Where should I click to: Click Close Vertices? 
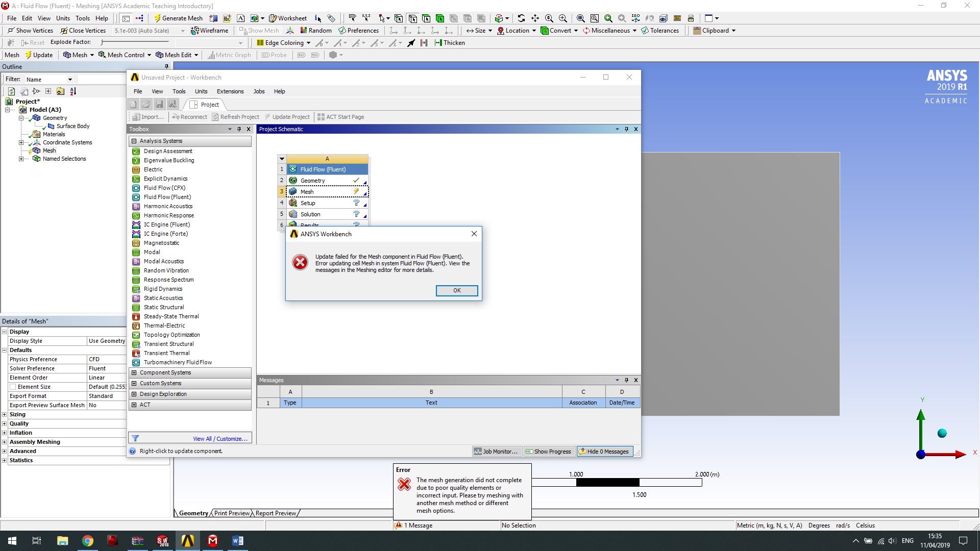pyautogui.click(x=83, y=31)
